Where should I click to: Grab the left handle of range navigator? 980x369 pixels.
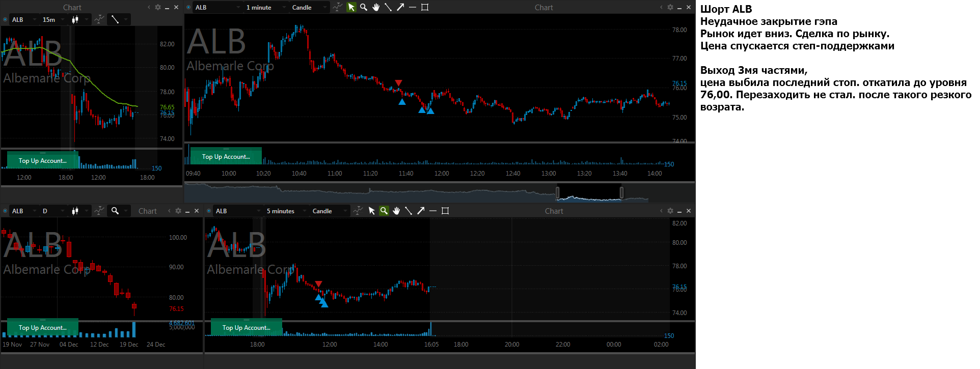coord(557,192)
